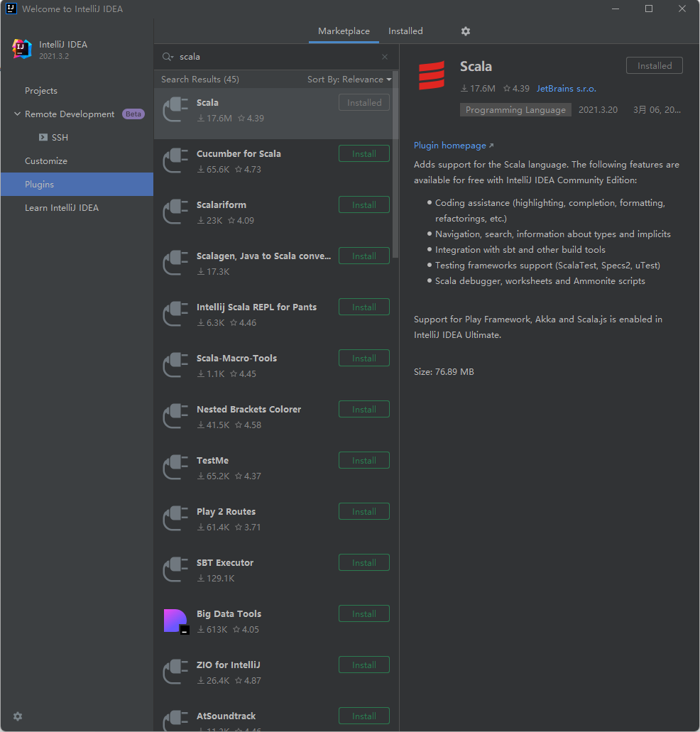Click the Programming Language tag
The width and height of the screenshot is (700, 732).
click(x=515, y=110)
